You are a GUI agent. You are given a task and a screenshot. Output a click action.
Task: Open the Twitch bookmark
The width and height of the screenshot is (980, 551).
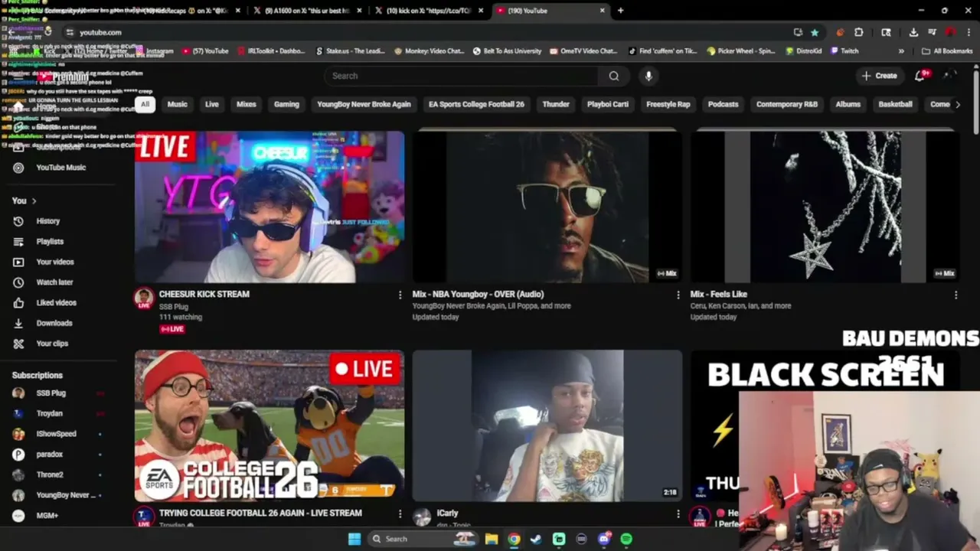coord(844,51)
